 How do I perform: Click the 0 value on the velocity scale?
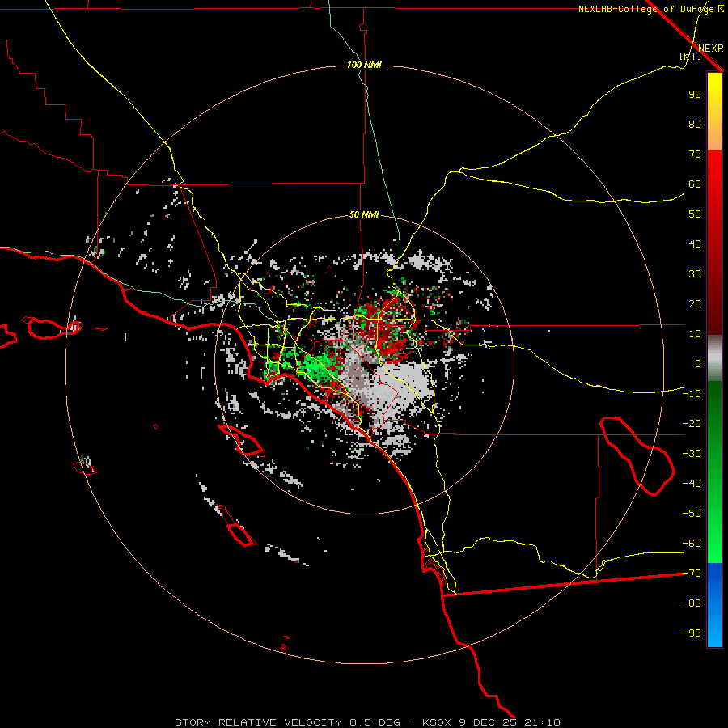point(698,363)
